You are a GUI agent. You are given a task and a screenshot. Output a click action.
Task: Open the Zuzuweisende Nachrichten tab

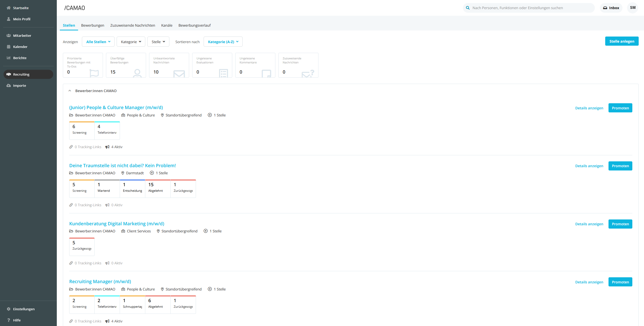click(133, 25)
